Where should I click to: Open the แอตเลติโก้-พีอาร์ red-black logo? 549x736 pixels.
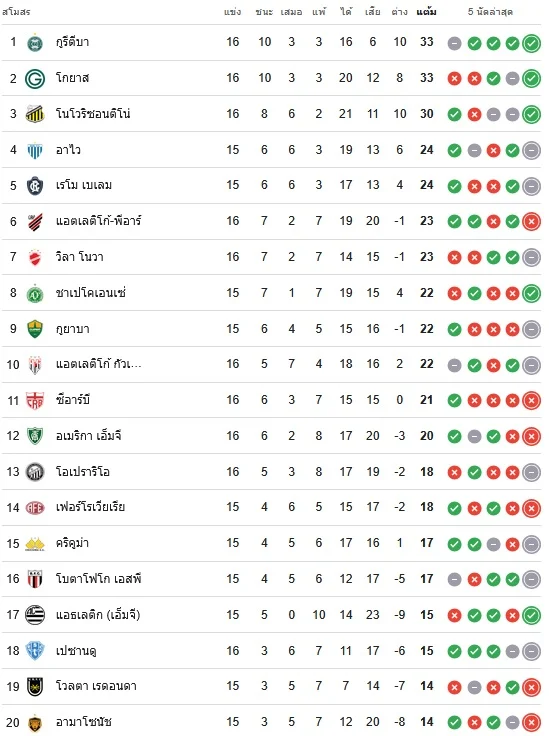[x=35, y=222]
